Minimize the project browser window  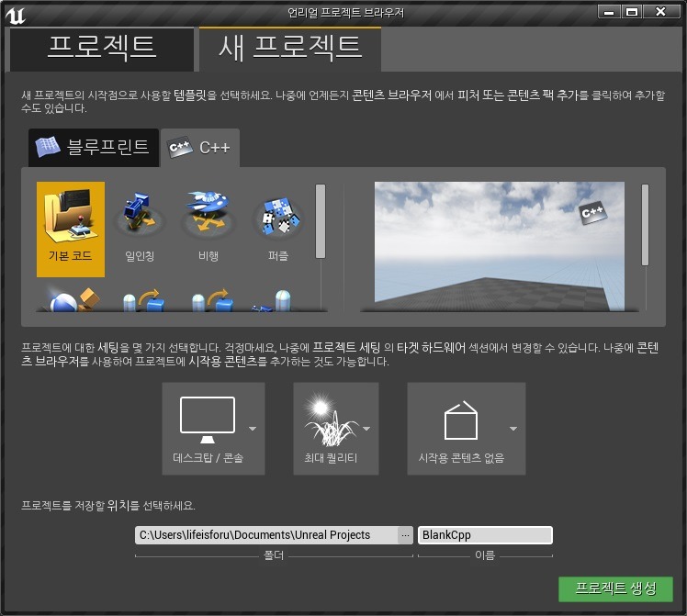[x=609, y=12]
